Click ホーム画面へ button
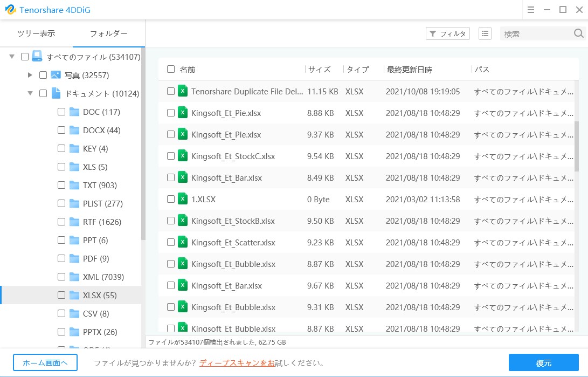The height and width of the screenshot is (377, 588). [45, 363]
